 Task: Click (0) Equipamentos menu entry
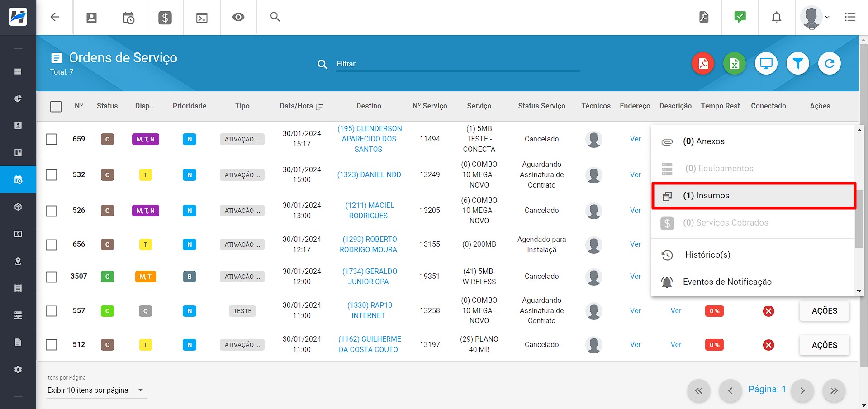tap(753, 169)
